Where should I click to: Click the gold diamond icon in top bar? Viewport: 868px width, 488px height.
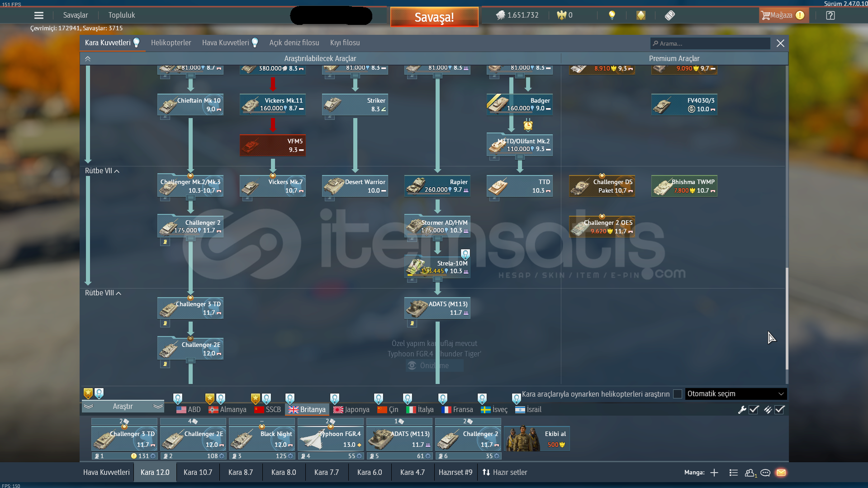point(641,15)
